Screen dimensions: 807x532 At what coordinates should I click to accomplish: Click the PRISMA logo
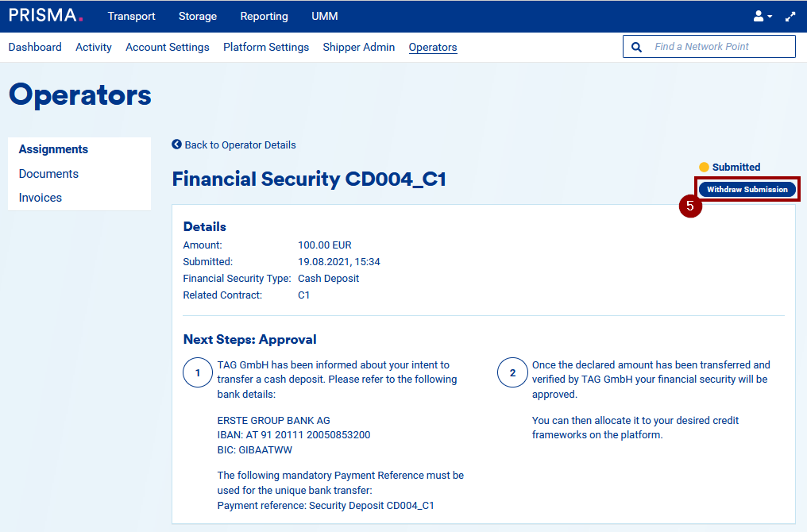(x=45, y=16)
